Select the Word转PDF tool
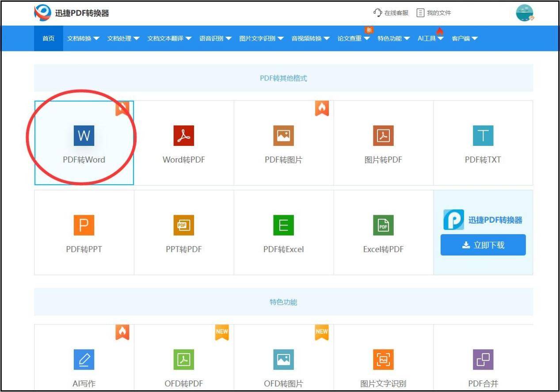560x392 pixels. tap(183, 142)
